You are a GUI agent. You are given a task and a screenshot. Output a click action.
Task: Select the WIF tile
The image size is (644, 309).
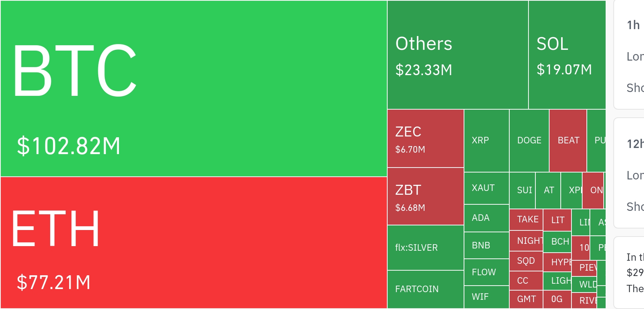tap(486, 297)
